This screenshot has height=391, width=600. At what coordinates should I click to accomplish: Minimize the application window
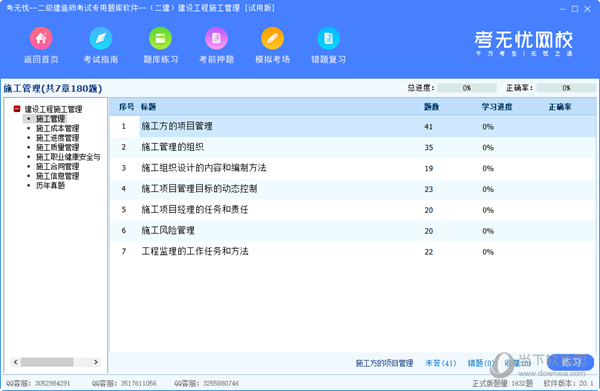[562, 9]
